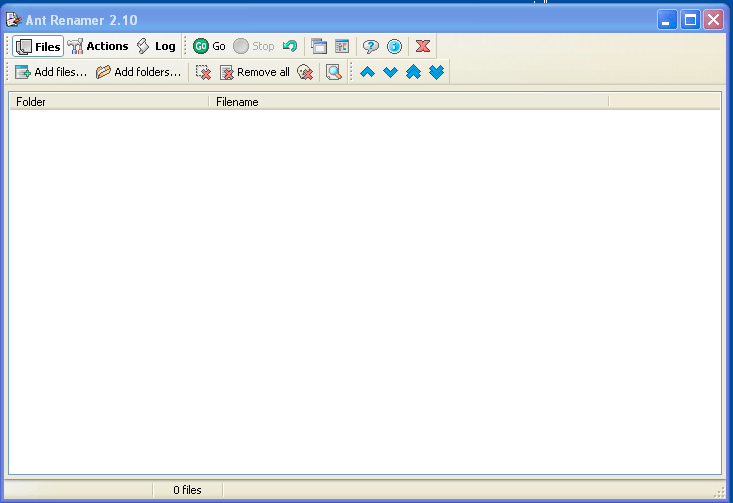733x503 pixels.
Task: Move selected file down one position
Action: point(390,72)
